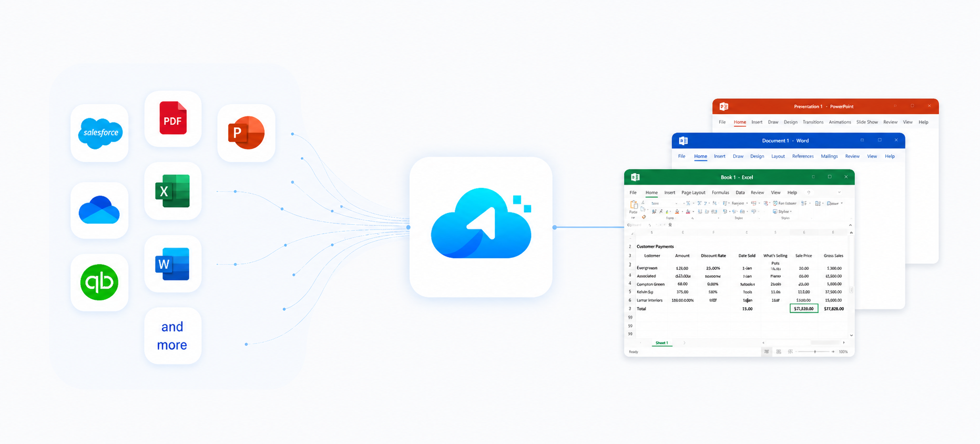Click the percent style icon in Excel ribbon
980x444 pixels.
pos(688,203)
